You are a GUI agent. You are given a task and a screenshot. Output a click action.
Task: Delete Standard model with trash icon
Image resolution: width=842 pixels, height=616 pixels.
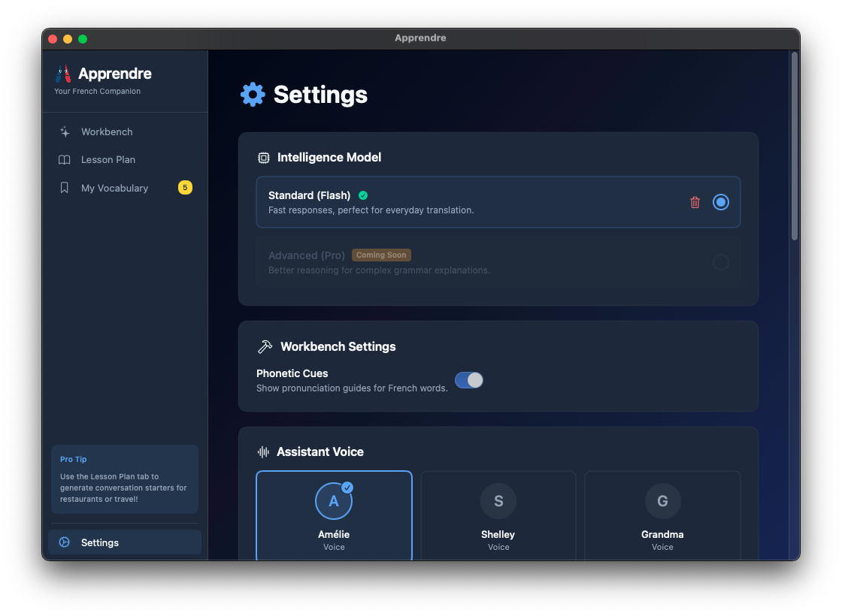click(695, 202)
